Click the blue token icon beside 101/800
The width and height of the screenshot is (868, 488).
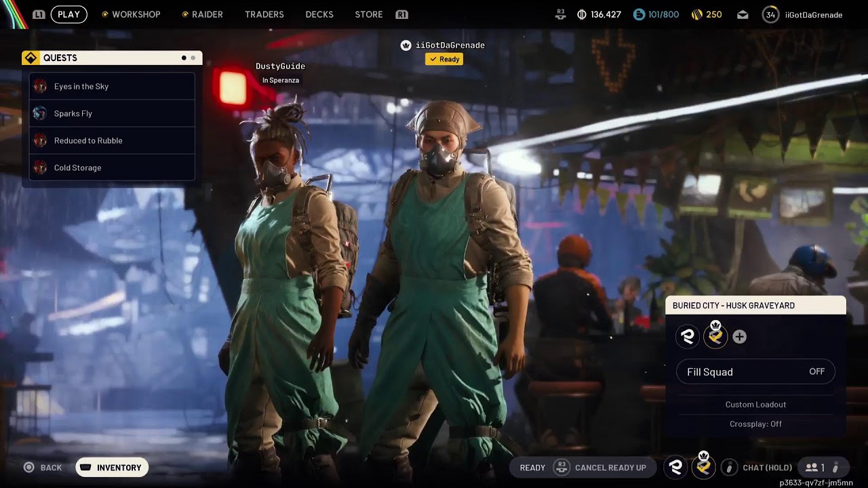[639, 14]
